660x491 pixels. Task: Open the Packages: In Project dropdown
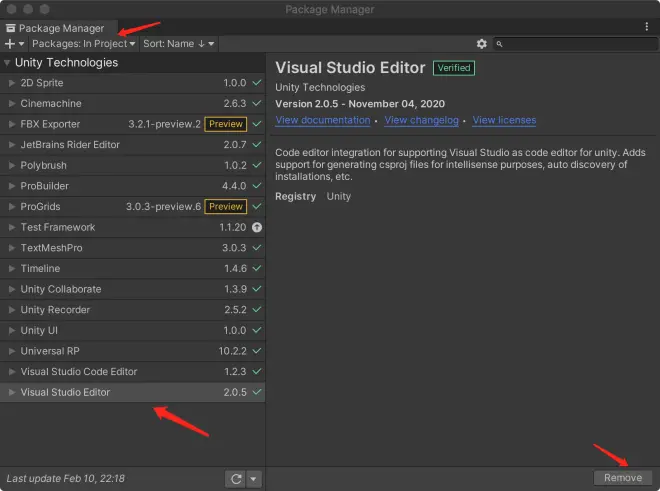(x=84, y=44)
